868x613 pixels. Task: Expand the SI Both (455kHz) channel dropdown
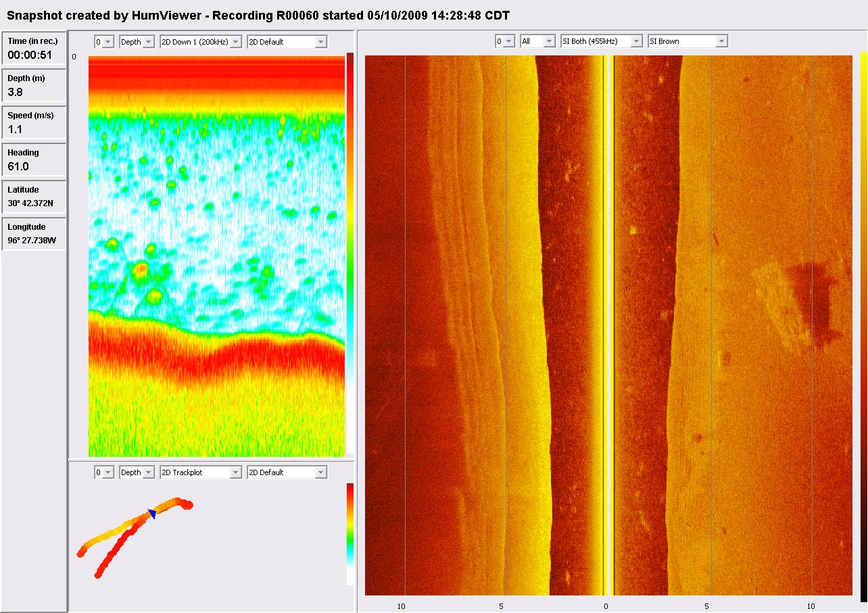[x=602, y=41]
